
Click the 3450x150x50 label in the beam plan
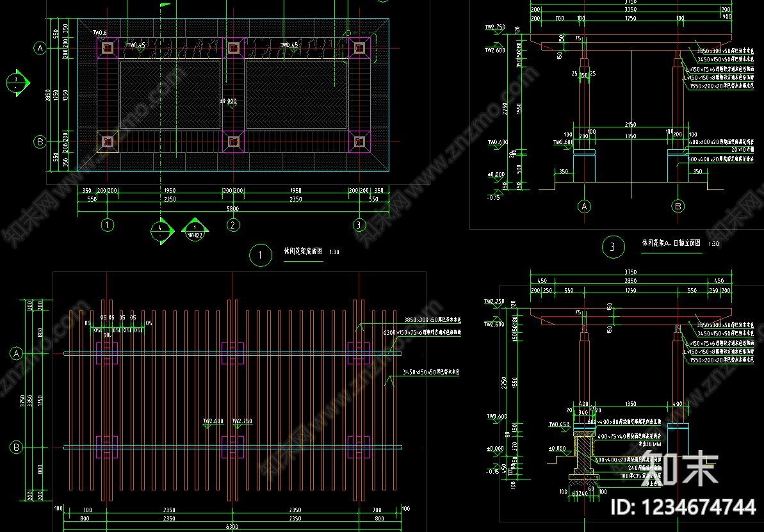pyautogui.click(x=431, y=372)
